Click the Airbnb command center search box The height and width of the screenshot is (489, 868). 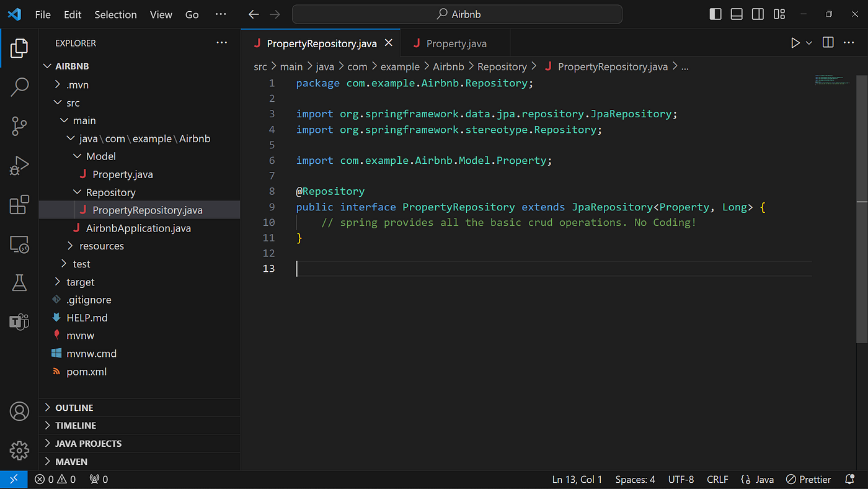[x=457, y=14]
